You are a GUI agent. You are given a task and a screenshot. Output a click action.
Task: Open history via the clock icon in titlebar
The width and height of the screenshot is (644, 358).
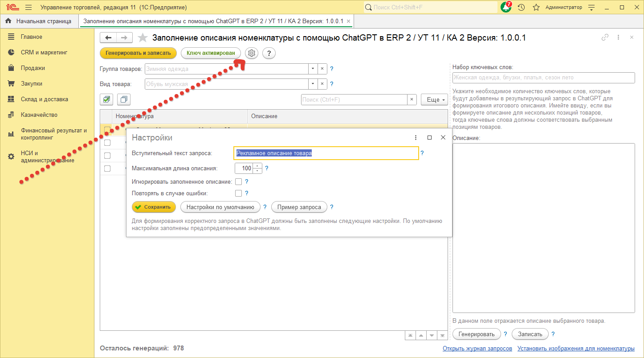pos(521,7)
